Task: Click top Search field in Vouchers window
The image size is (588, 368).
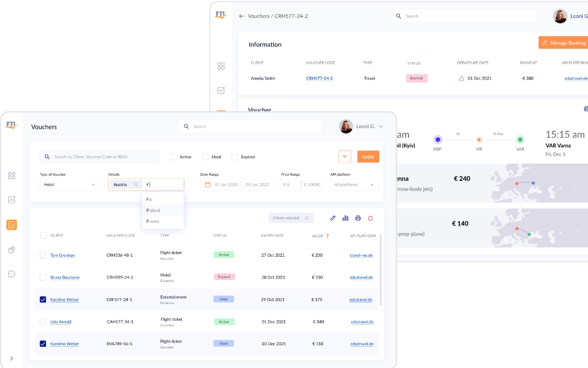Action: [x=250, y=127]
